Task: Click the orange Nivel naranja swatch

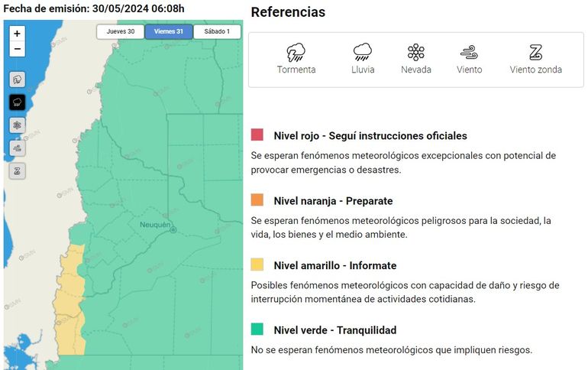Action: (x=257, y=200)
